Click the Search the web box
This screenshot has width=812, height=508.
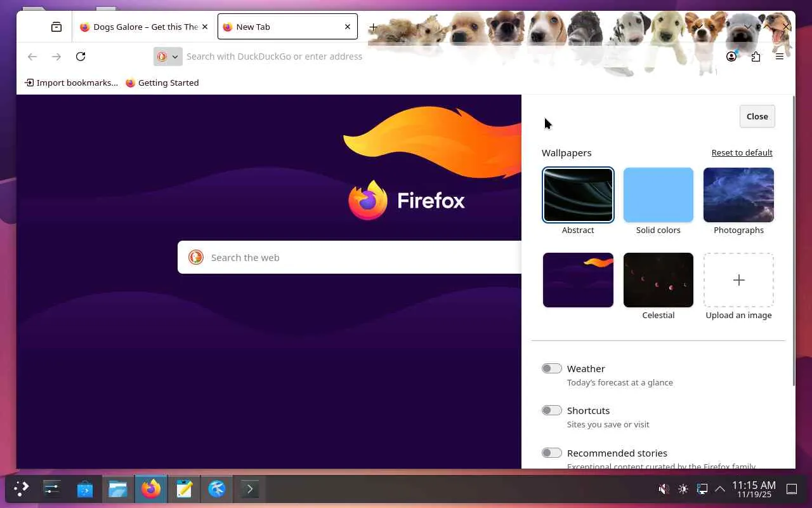(350, 257)
